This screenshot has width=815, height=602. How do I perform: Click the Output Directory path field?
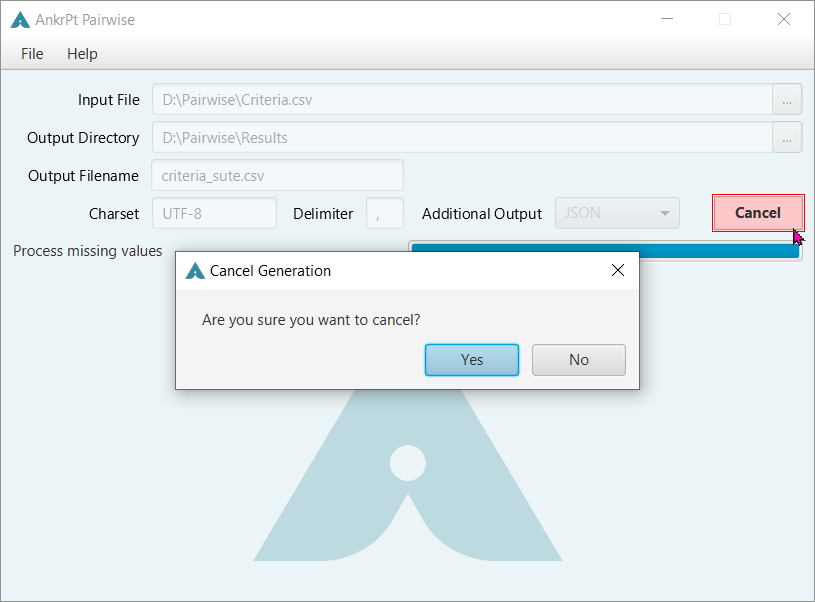pyautogui.click(x=462, y=138)
